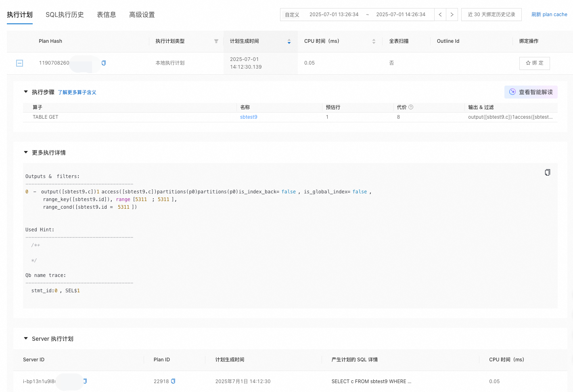This screenshot has width=573, height=392.
Task: Click SELECT c FROM sbtest9 WHERE SQL detail
Action: click(371, 382)
